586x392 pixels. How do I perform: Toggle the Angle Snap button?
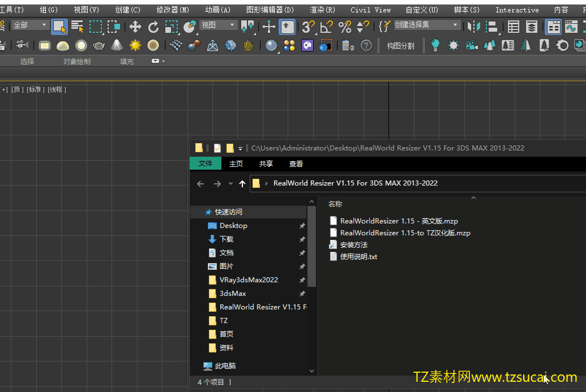pyautogui.click(x=326, y=27)
